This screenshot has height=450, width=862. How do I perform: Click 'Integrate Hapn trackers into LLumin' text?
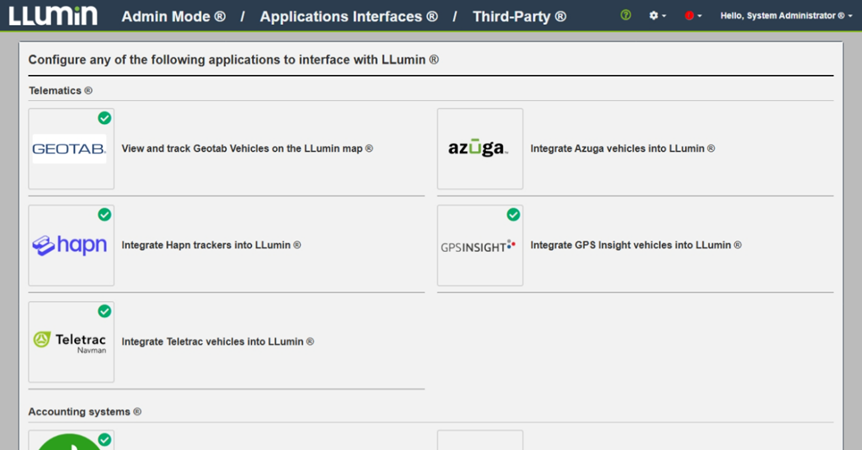pyautogui.click(x=211, y=245)
